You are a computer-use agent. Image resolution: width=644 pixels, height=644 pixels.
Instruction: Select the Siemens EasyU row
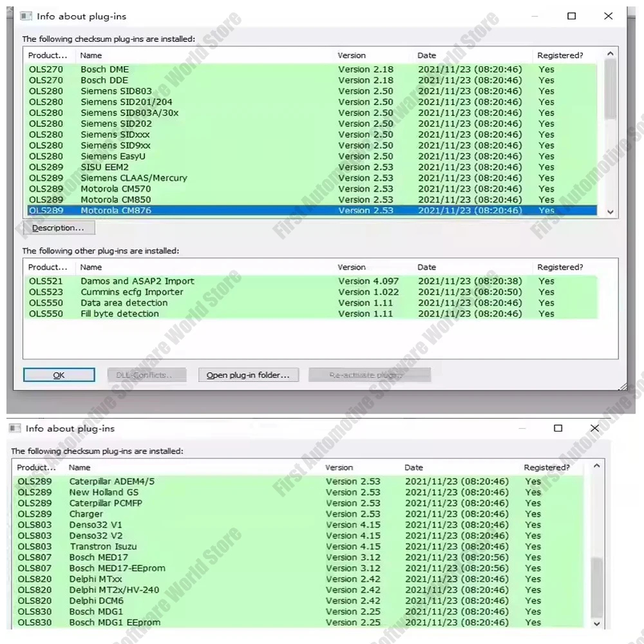(312, 156)
